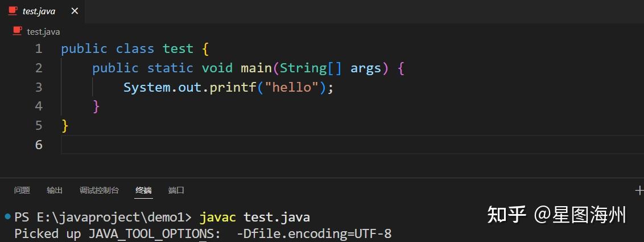Click the new terminal plus icon
The height and width of the screenshot is (242, 644).
tap(639, 190)
